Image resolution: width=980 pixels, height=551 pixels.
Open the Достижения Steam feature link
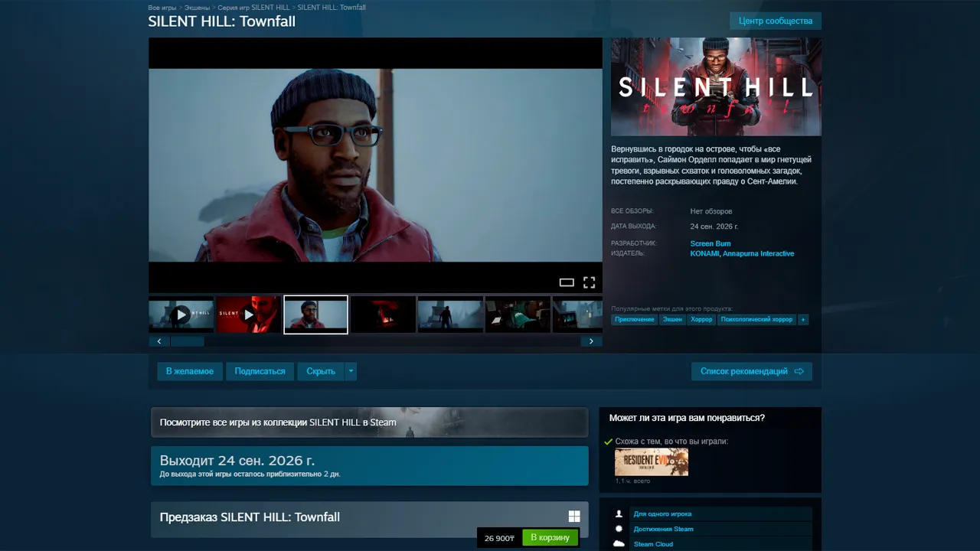[663, 529]
